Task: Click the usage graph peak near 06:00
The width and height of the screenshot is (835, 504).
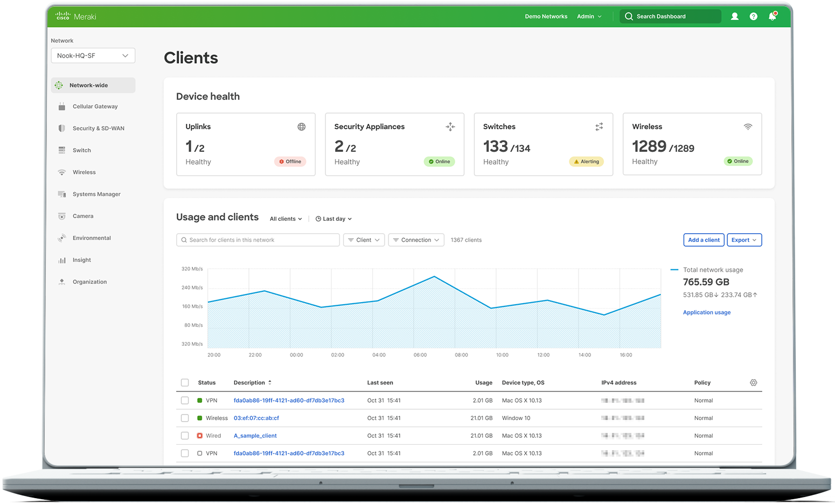Action: [x=434, y=277]
